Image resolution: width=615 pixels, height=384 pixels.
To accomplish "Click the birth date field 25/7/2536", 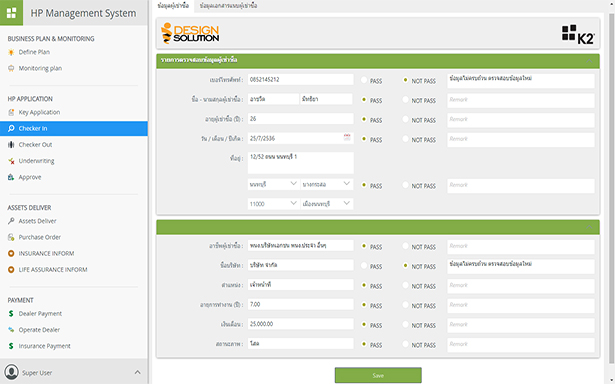I will tap(300, 138).
